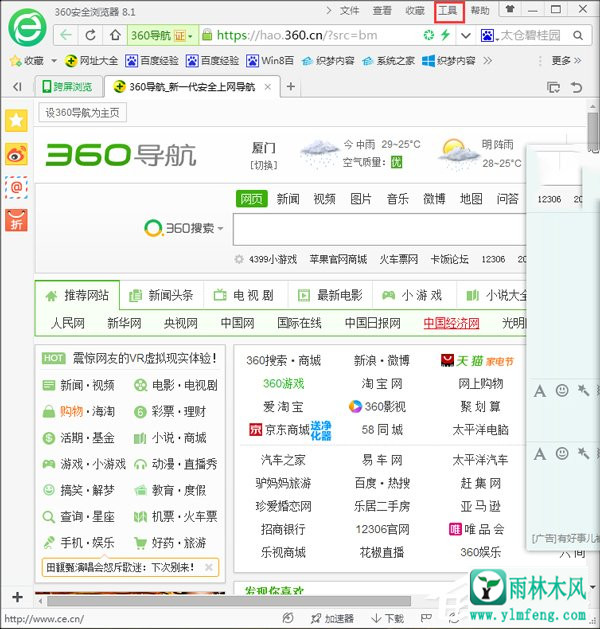Viewport: 600px width, 629px height.
Task: Close the 360导航 tab
Action: point(268,87)
